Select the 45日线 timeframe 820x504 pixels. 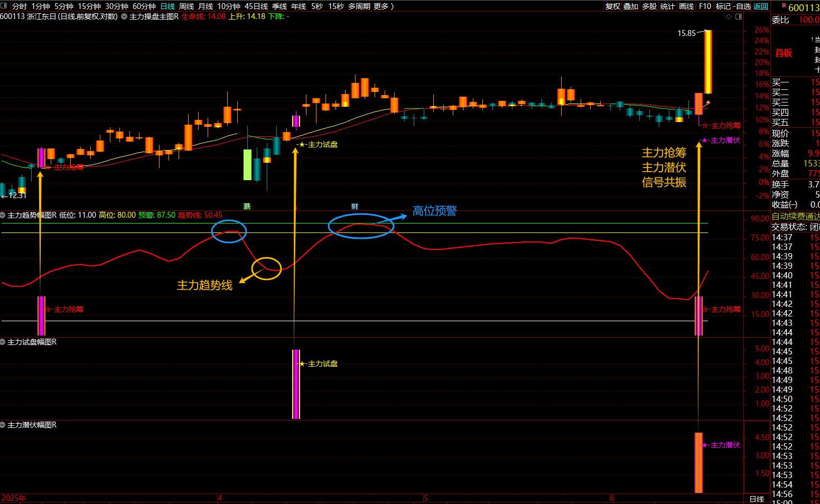point(256,6)
